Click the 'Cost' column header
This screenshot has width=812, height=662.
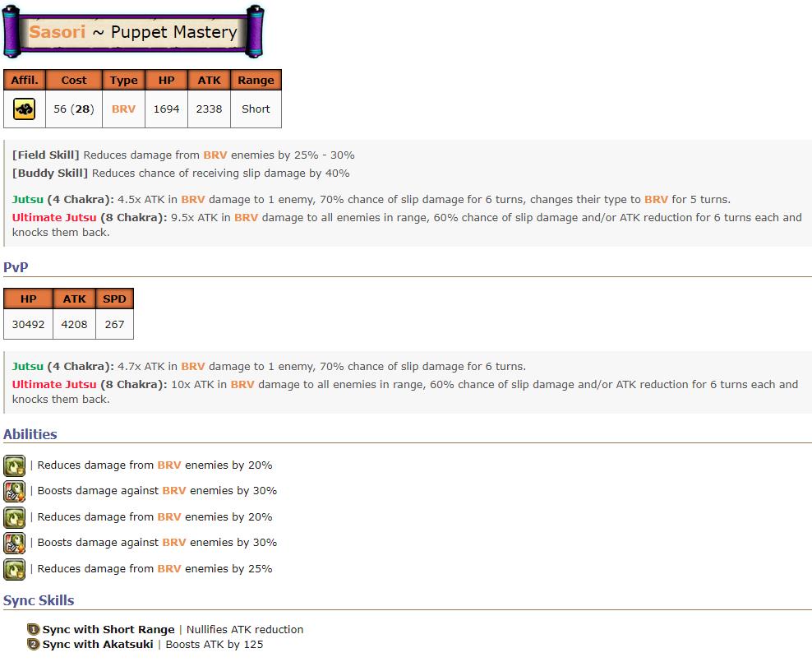[74, 80]
